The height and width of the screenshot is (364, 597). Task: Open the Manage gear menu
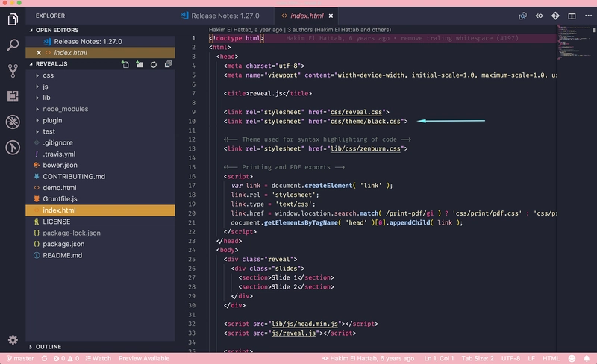[x=13, y=339]
